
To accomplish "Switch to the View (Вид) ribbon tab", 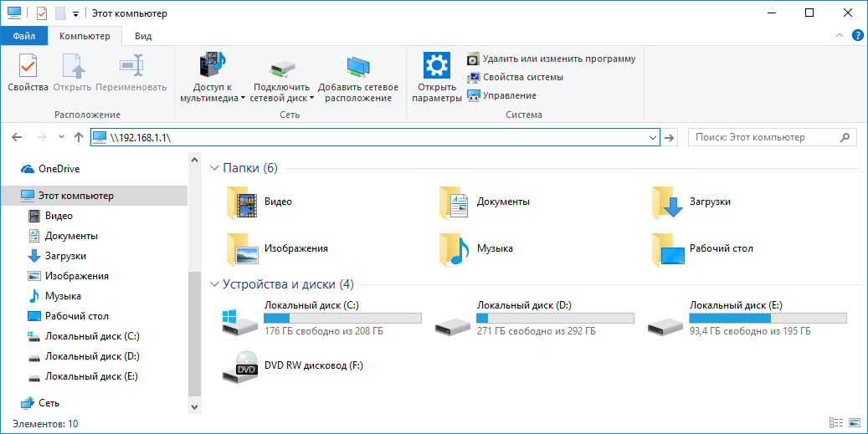I will point(143,36).
